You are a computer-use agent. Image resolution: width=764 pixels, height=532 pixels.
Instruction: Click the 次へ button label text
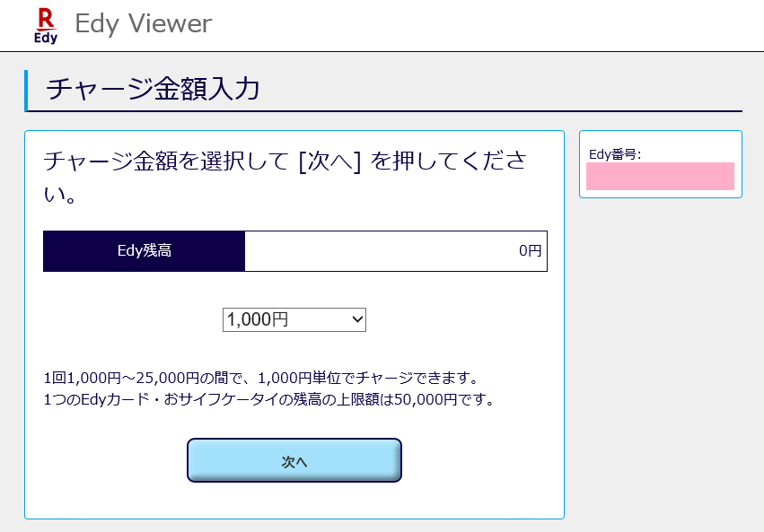[294, 460]
